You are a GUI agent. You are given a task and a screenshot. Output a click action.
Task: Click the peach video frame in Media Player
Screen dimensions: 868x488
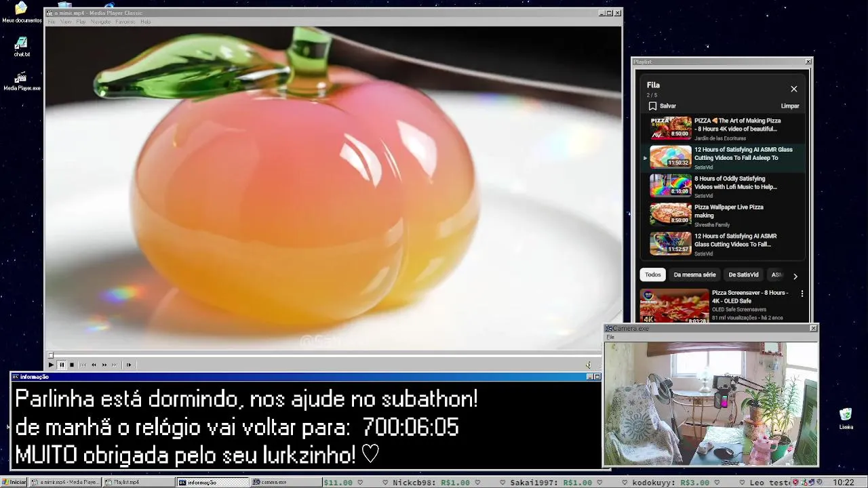(333, 188)
